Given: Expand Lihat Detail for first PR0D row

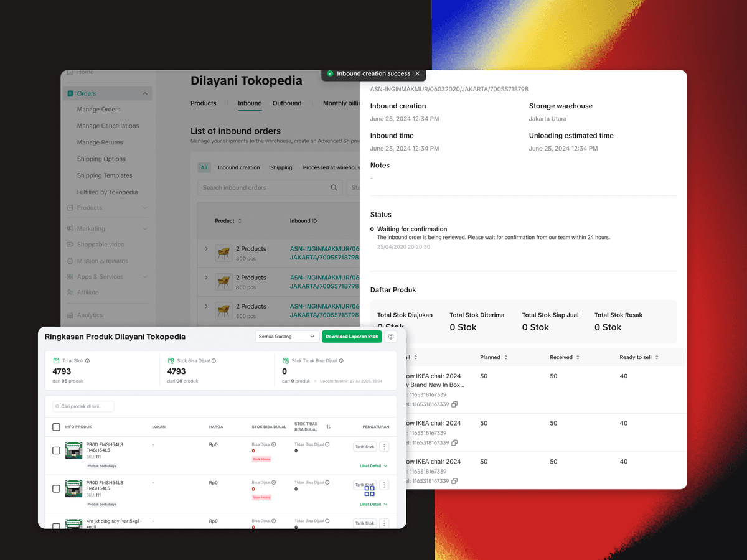Looking at the screenshot, I should point(374,466).
